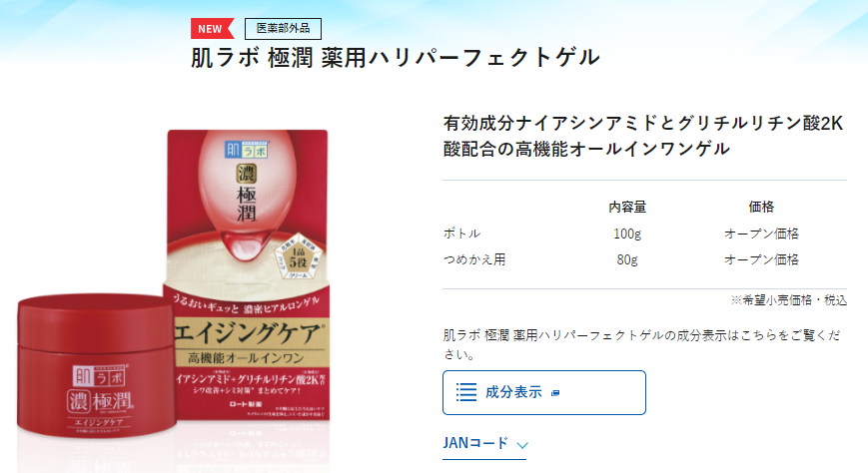Click the 価格 column header
The height and width of the screenshot is (473, 868).
(761, 207)
